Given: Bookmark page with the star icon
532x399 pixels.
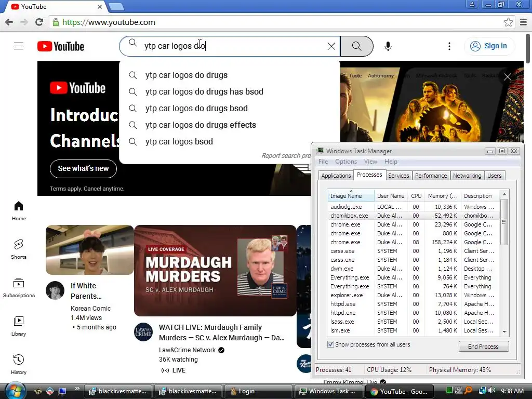Looking at the screenshot, I should click(508, 22).
